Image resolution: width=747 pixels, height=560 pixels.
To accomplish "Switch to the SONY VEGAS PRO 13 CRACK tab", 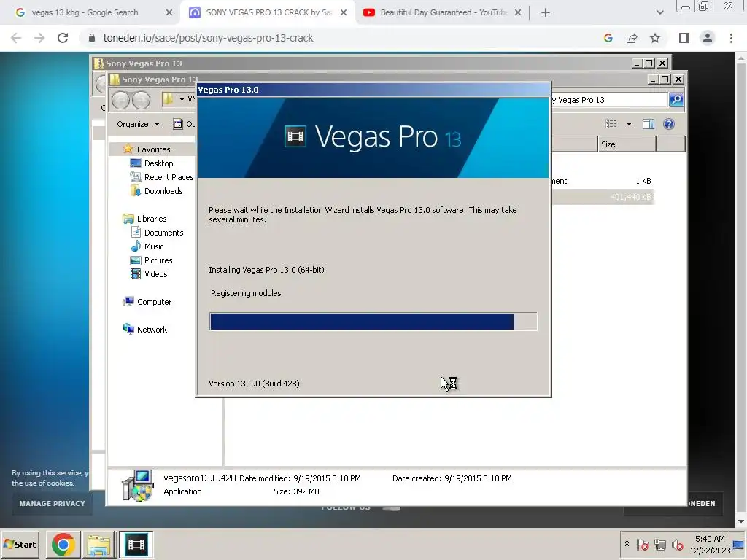I will pos(268,12).
